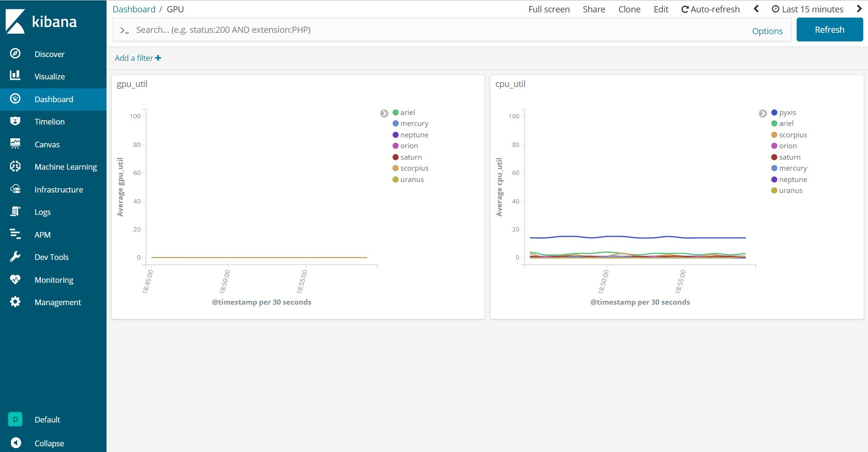Open the Last 15 minutes time picker

coord(808,9)
